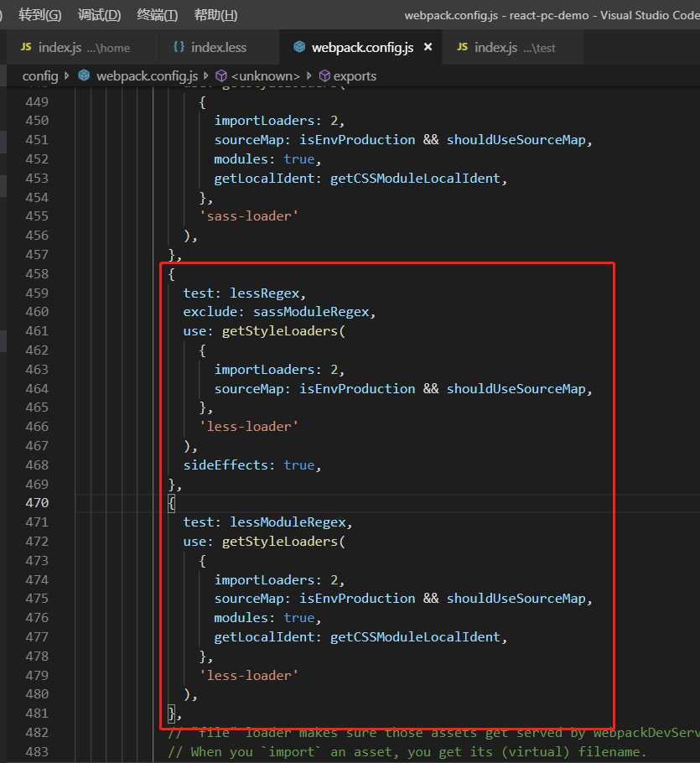Expand breadcrumb arrow after webpack.config.js
The image size is (700, 763).
pos(205,76)
